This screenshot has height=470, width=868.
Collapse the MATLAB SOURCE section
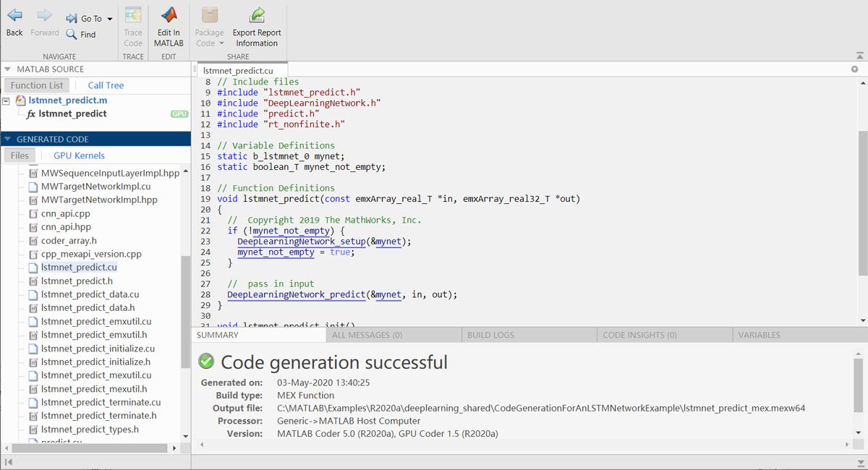click(8, 69)
